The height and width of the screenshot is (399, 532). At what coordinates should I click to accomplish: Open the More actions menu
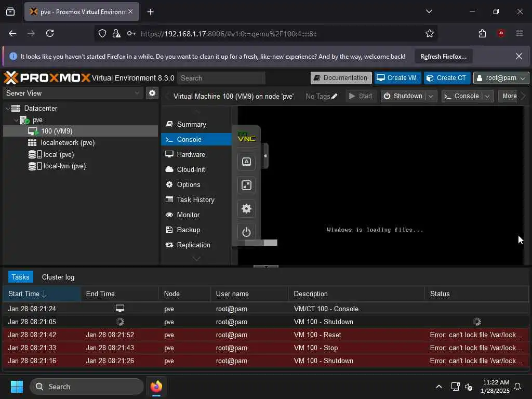tap(509, 96)
